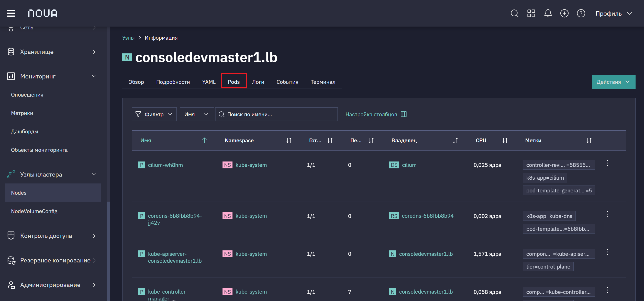Click the Nova logo
The image size is (644, 301).
click(42, 13)
